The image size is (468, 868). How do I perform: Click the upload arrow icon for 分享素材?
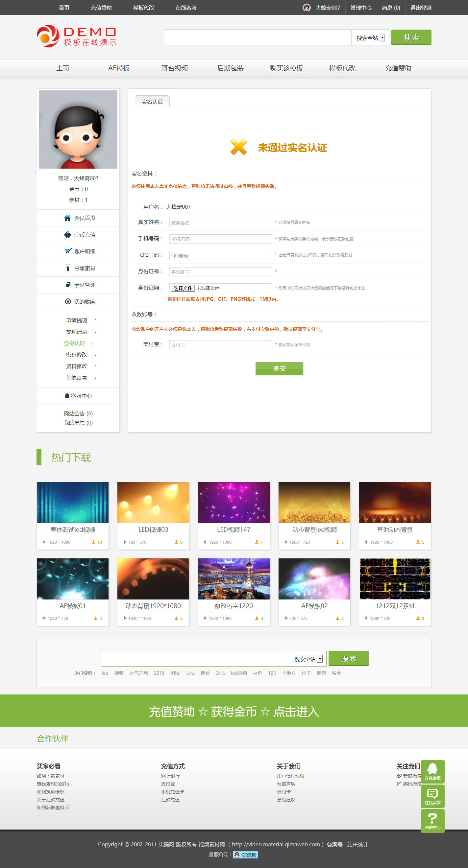[68, 268]
